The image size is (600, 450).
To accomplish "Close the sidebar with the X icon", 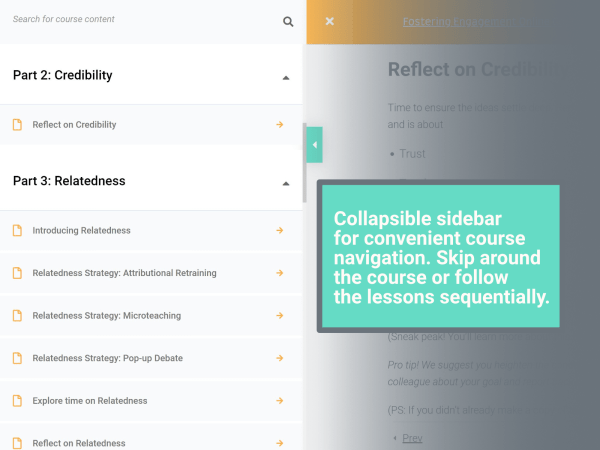I will (329, 21).
